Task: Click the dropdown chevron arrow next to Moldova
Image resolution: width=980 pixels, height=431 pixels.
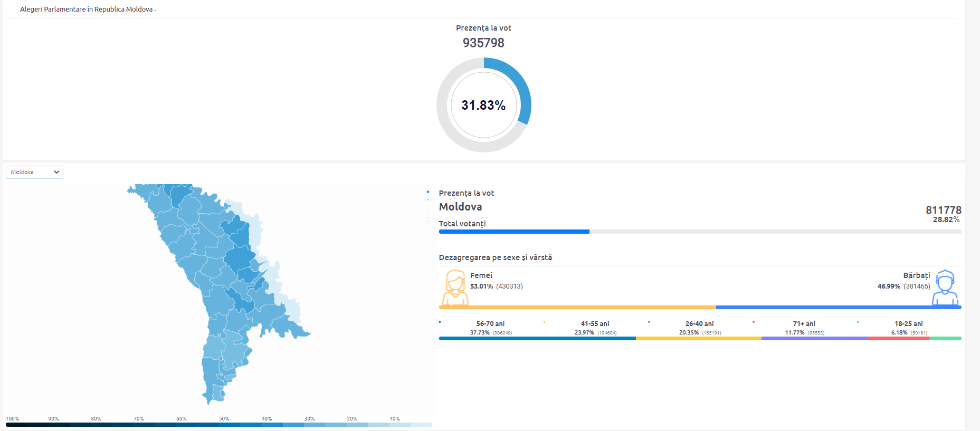Action: pyautogui.click(x=56, y=172)
